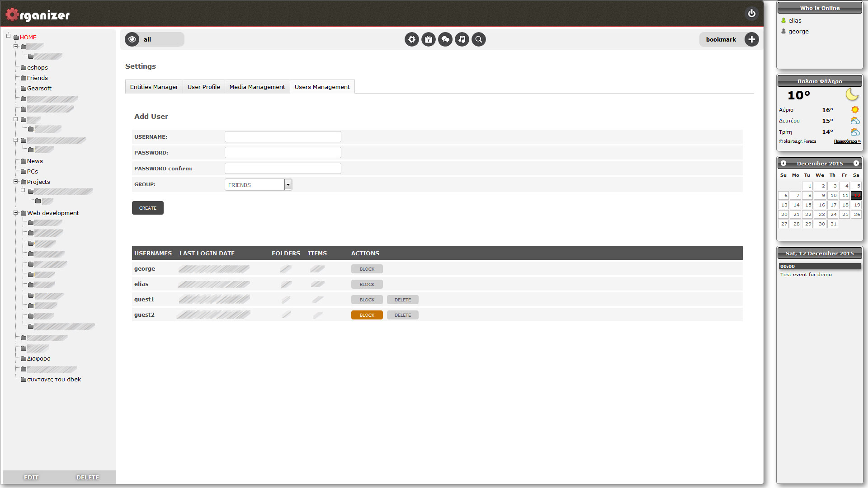868x488 pixels.
Task: Click the News folder icon
Action: [x=24, y=161]
